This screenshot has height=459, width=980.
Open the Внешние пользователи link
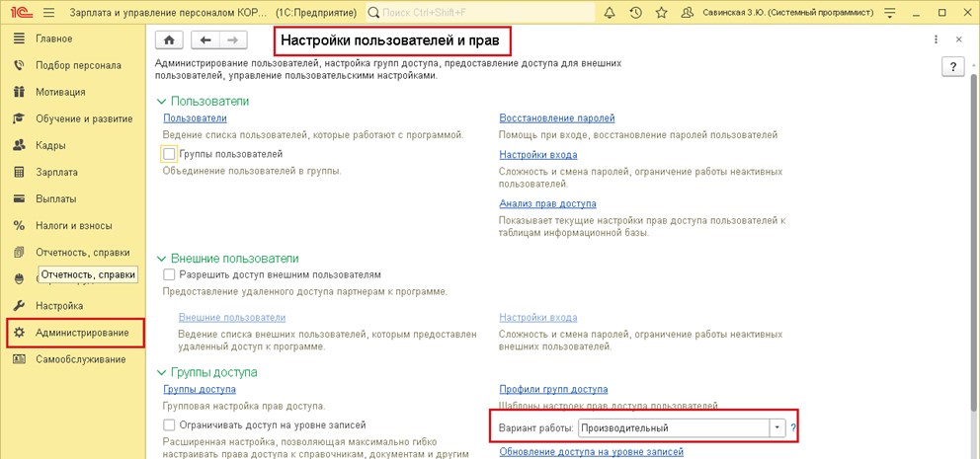click(x=232, y=317)
